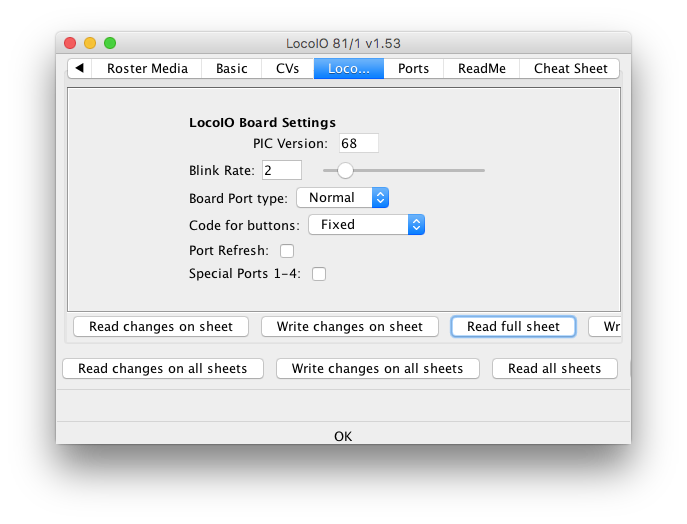Enable the Port Refresh checkbox
687x524 pixels.
(x=287, y=251)
